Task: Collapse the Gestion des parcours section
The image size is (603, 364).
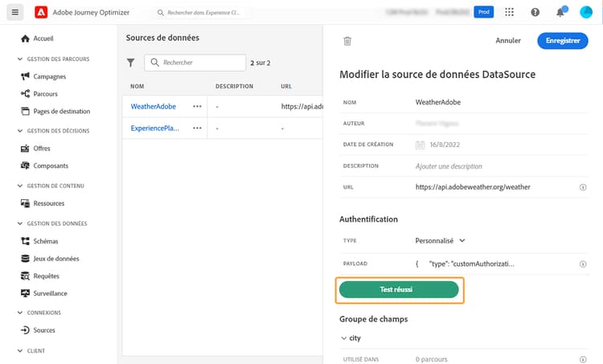Action: (x=20, y=59)
